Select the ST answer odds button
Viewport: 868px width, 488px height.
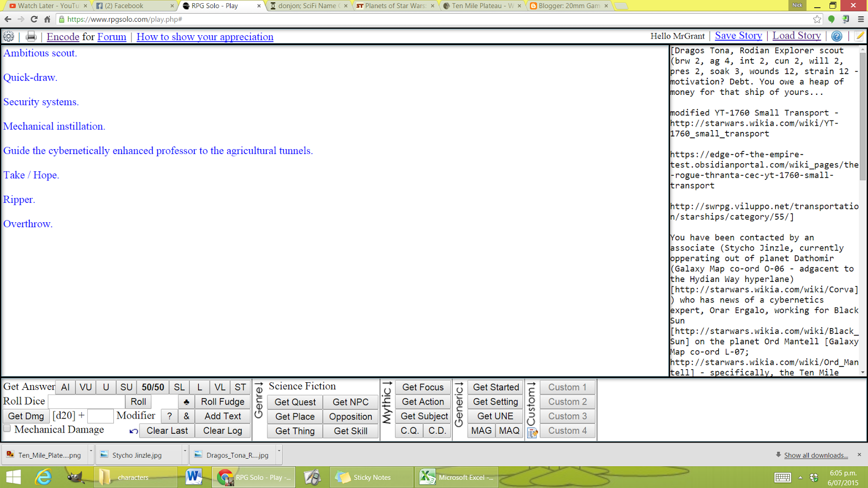(x=240, y=387)
